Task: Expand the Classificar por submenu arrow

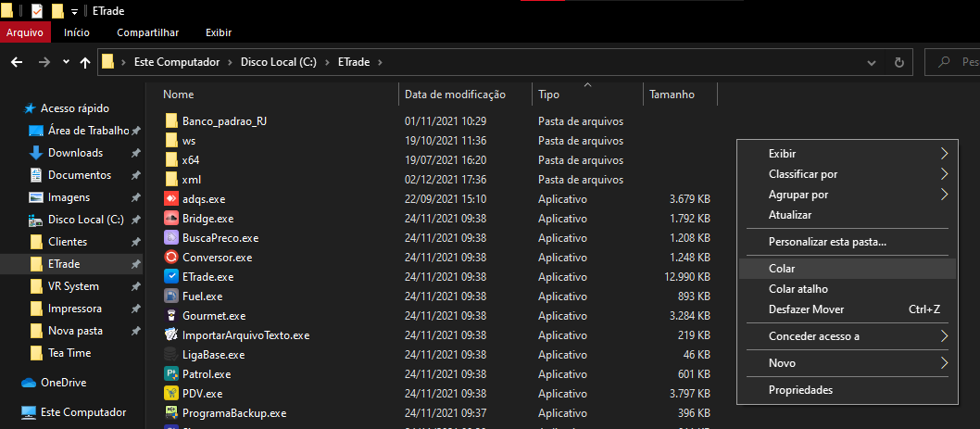Action: (x=944, y=174)
